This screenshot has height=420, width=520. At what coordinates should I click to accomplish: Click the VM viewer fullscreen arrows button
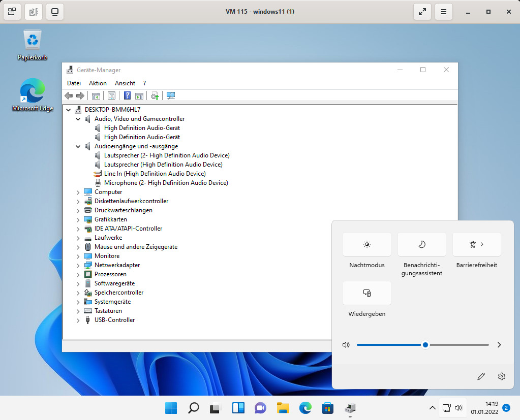point(422,12)
